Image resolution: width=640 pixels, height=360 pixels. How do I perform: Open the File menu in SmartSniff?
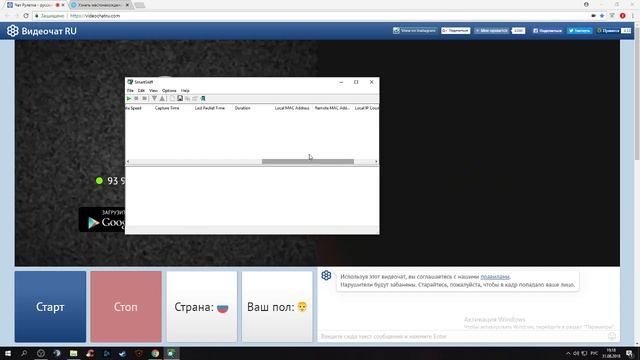click(x=130, y=91)
